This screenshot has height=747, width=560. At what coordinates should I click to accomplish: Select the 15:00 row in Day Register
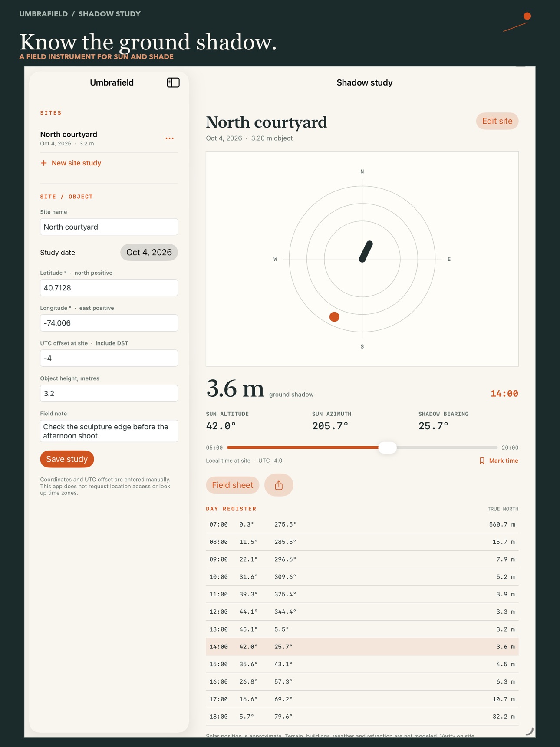point(362,665)
